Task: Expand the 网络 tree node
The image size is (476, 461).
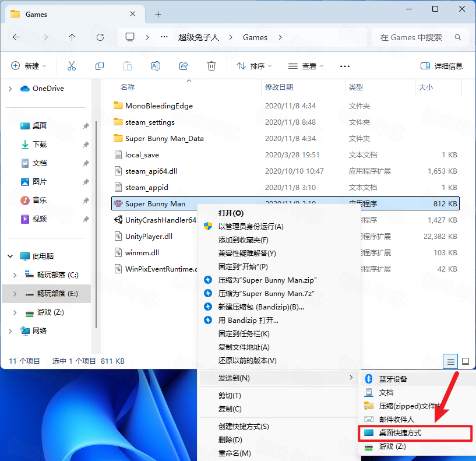Action: click(x=10, y=331)
